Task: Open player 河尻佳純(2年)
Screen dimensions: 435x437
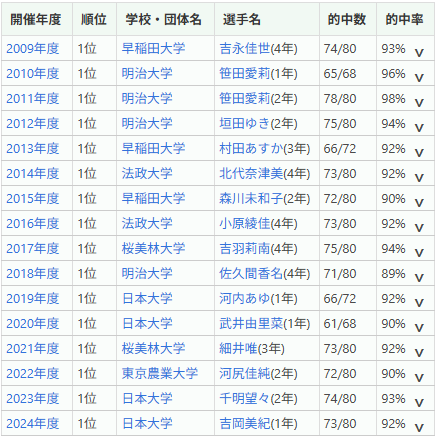Action: coord(258,374)
